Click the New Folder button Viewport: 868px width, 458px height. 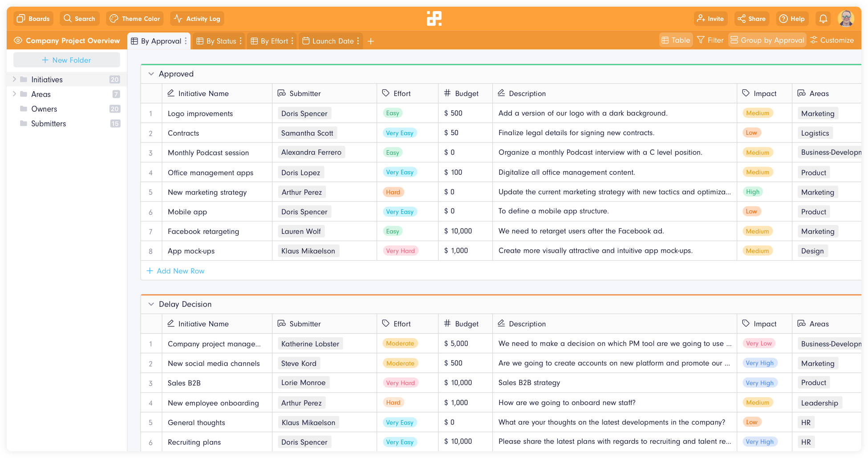[x=67, y=60]
